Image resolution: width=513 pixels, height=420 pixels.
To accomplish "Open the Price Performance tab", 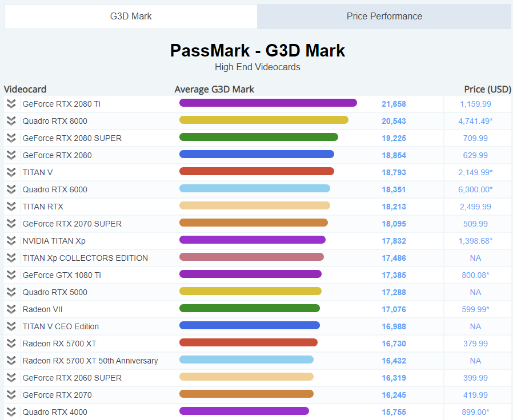I will pos(384,17).
